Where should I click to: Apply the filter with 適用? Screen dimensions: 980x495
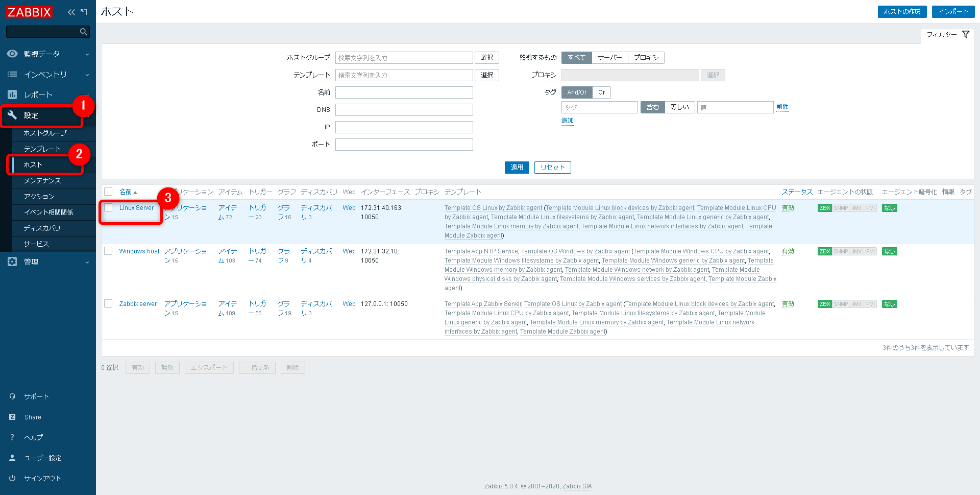click(517, 168)
